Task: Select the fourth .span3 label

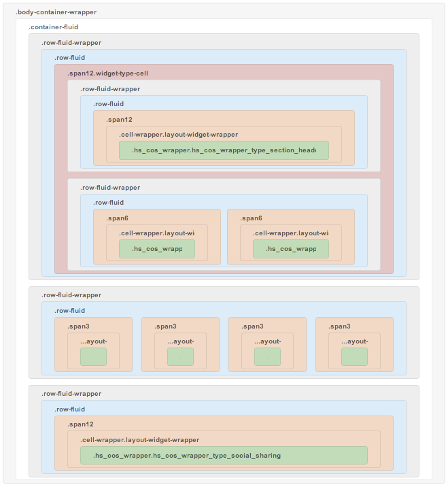Action: point(339,326)
